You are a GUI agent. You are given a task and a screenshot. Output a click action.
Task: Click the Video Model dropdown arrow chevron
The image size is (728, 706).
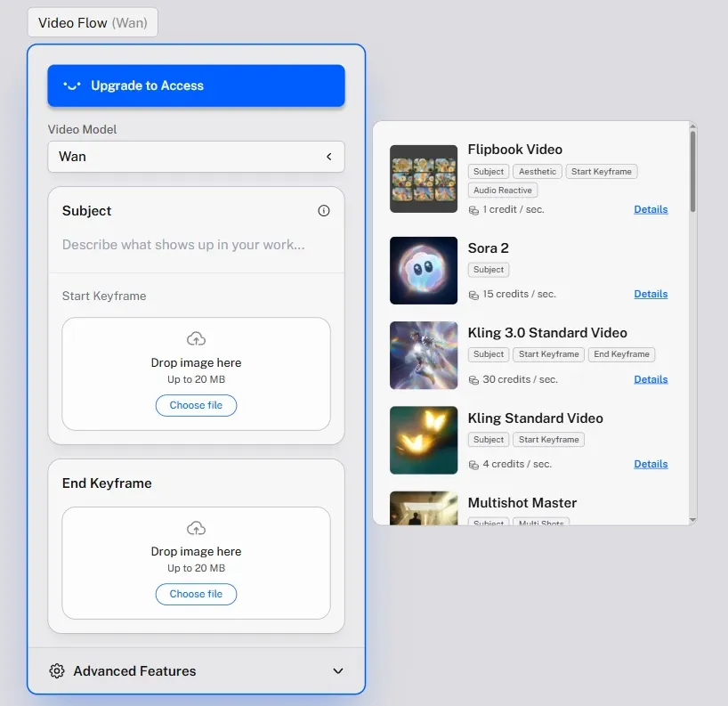click(x=328, y=157)
